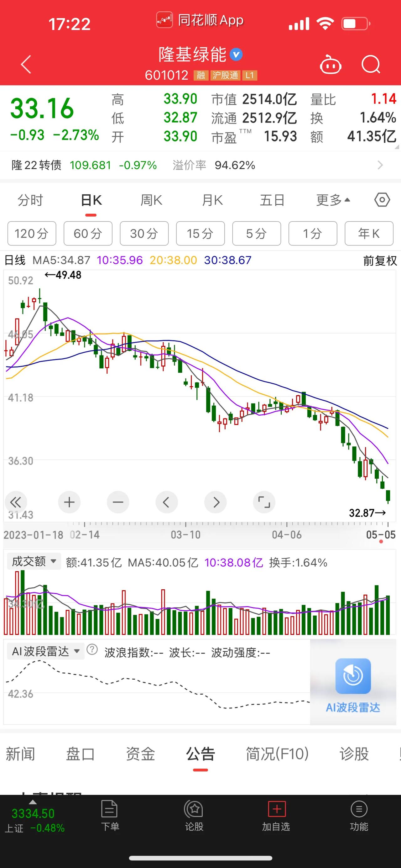Expand 上证 index bar arrow

coord(33,802)
